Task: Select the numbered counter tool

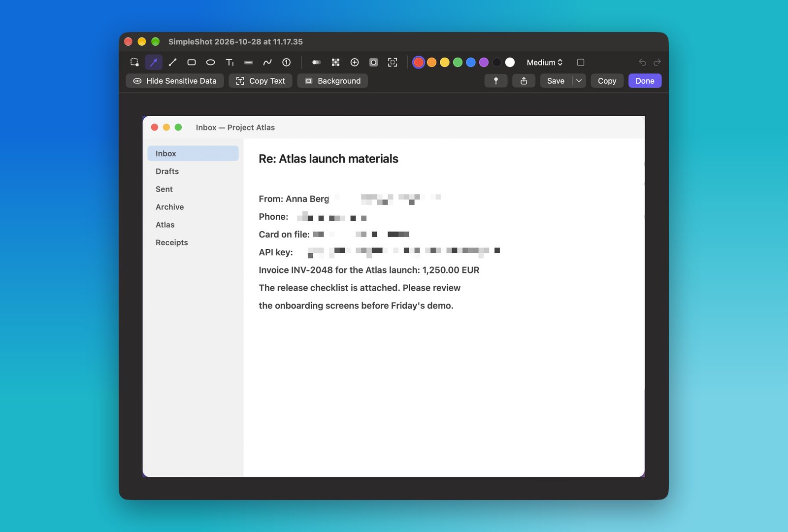Action: tap(287, 63)
